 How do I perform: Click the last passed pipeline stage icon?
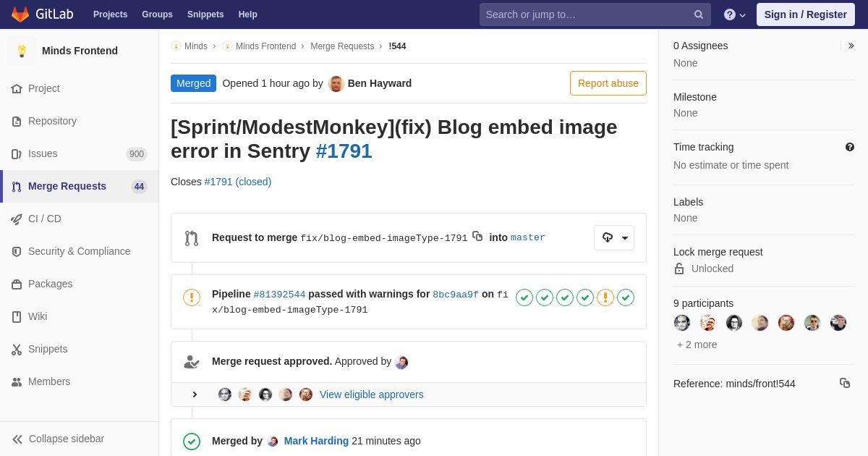click(x=626, y=297)
